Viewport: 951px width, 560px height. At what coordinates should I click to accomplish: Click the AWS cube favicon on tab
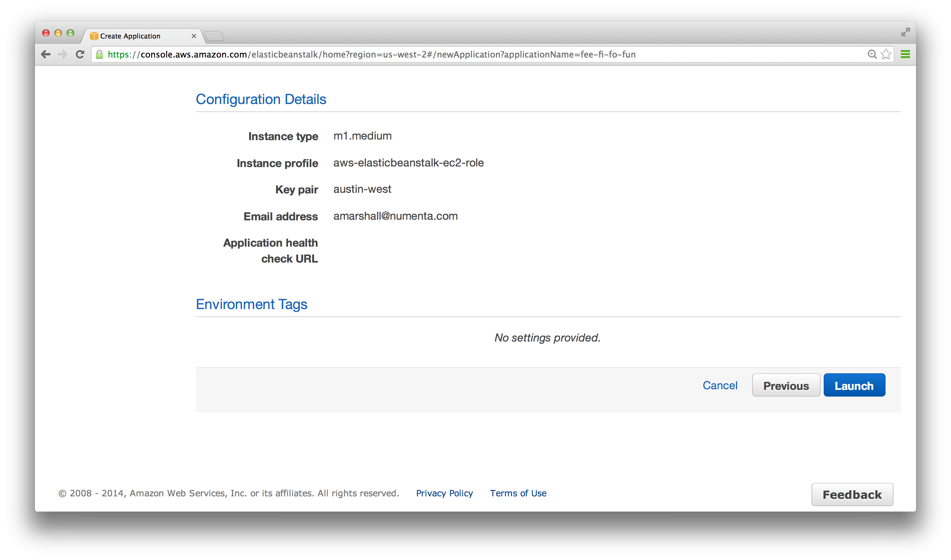pyautogui.click(x=94, y=36)
